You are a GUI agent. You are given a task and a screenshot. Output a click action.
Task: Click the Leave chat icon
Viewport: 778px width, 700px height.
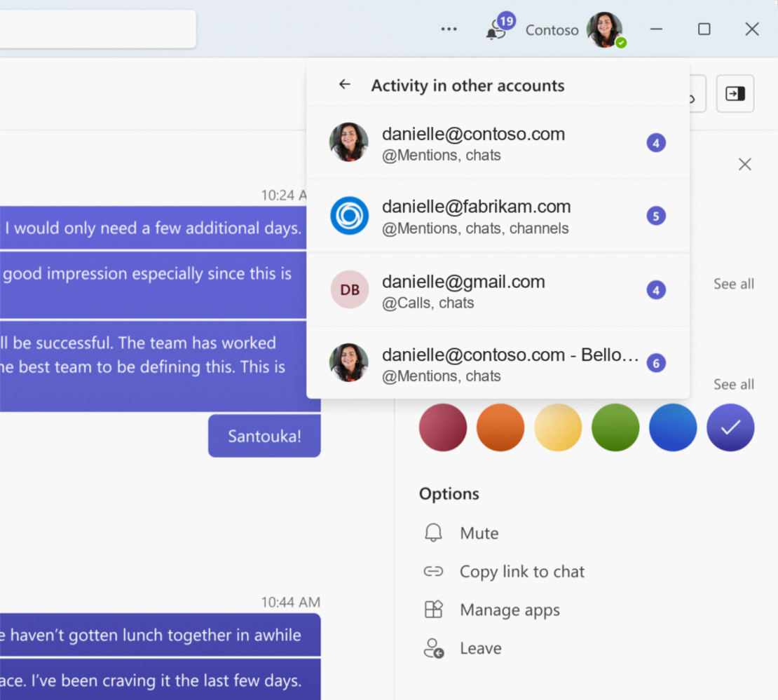[433, 648]
